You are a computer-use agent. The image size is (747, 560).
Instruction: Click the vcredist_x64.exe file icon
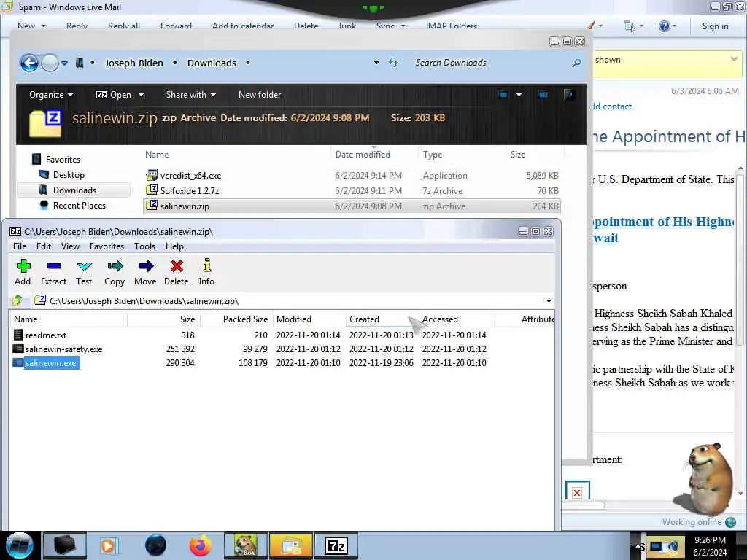click(152, 175)
